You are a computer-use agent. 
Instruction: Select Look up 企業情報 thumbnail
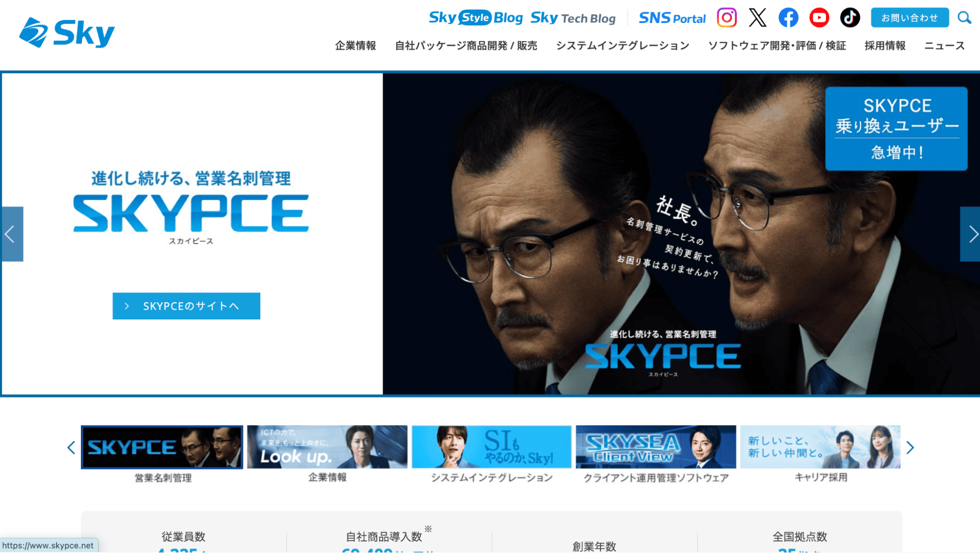pos(327,447)
